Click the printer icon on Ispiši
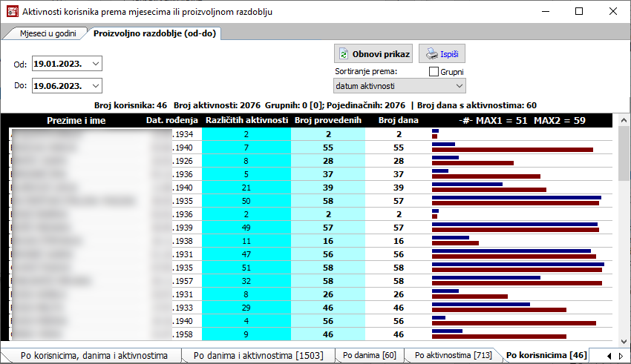The image size is (631, 364). [x=432, y=54]
